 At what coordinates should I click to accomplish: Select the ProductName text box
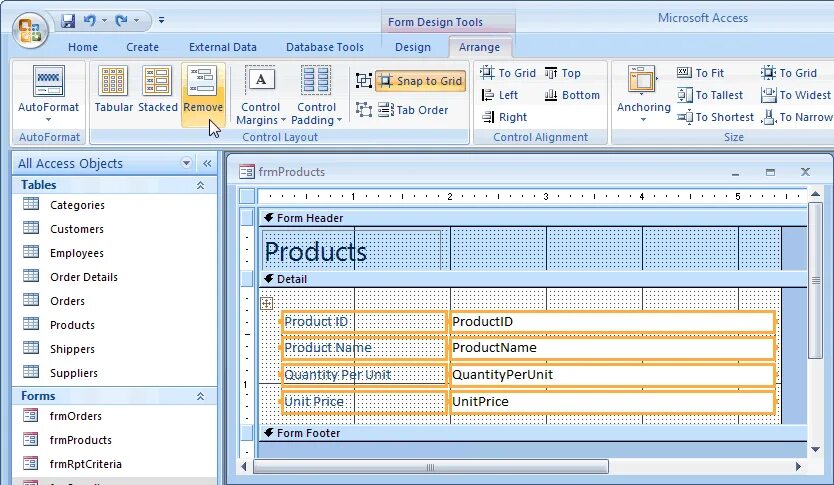click(x=613, y=348)
